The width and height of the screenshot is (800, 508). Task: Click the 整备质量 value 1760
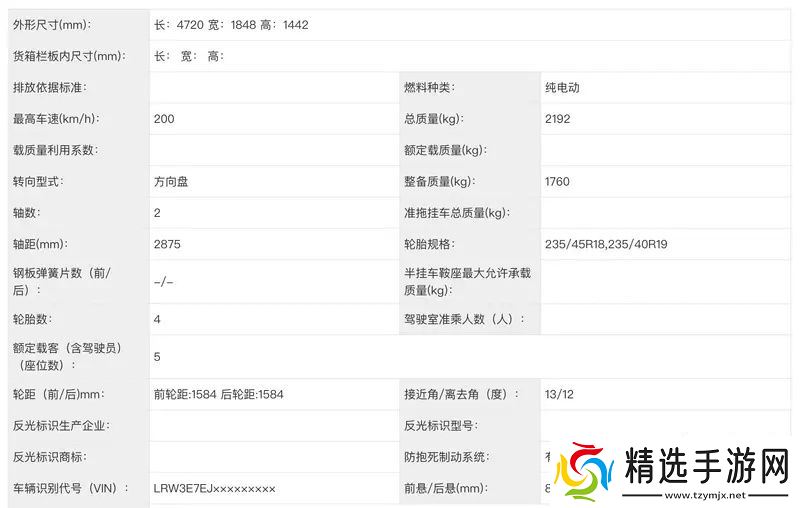pos(557,182)
